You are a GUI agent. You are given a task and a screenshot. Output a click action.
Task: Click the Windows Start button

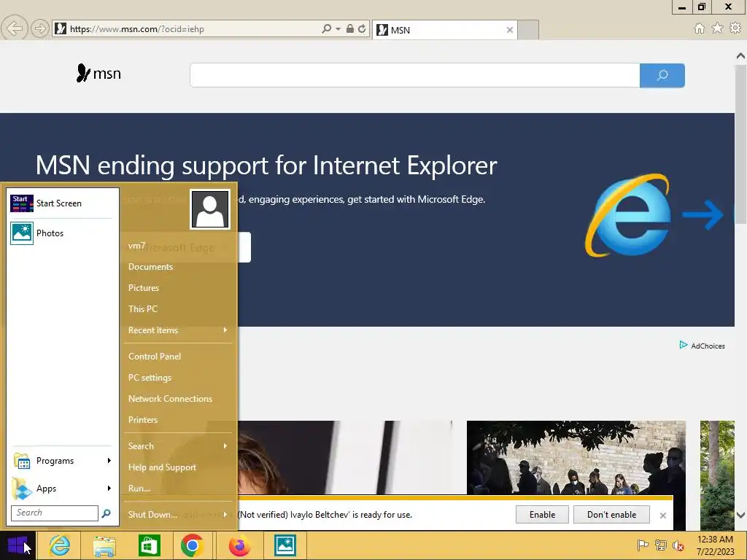click(18, 545)
